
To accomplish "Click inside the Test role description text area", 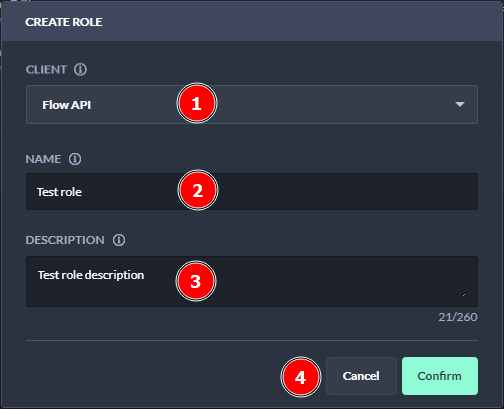I will pyautogui.click(x=252, y=281).
